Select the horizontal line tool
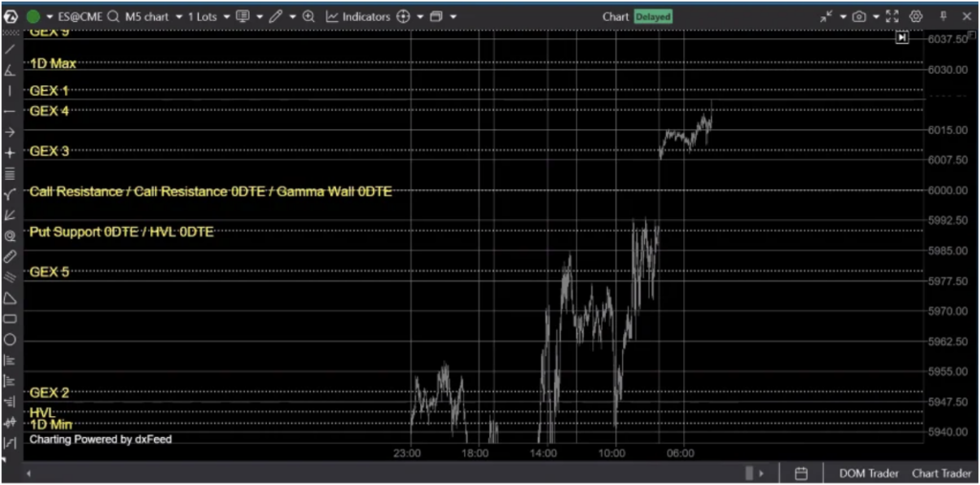The width and height of the screenshot is (980, 485). (10, 111)
